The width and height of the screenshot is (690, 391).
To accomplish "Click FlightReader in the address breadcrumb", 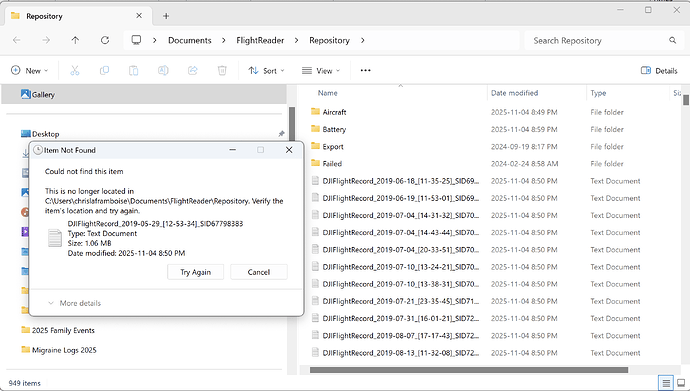I will pyautogui.click(x=260, y=40).
